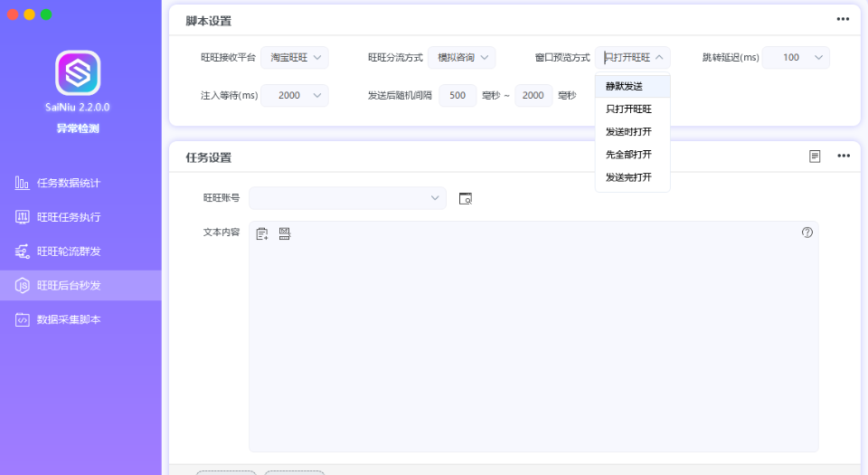Click the account window browse icon
Image resolution: width=868 pixels, height=475 pixels.
coord(466,198)
